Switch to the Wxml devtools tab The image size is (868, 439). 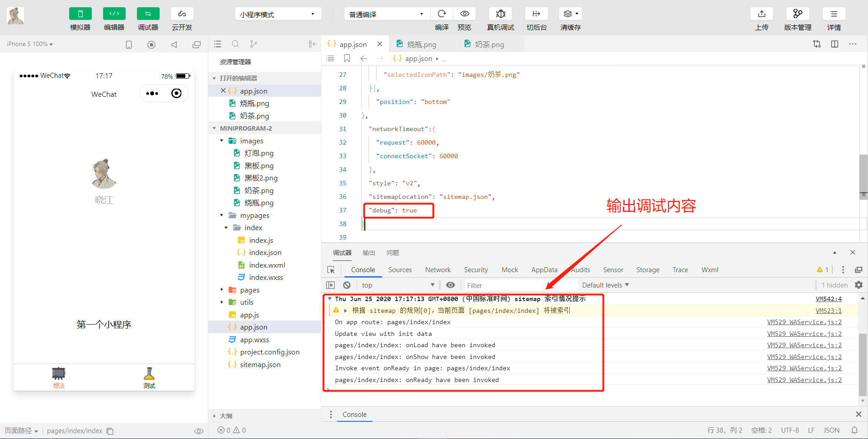710,270
